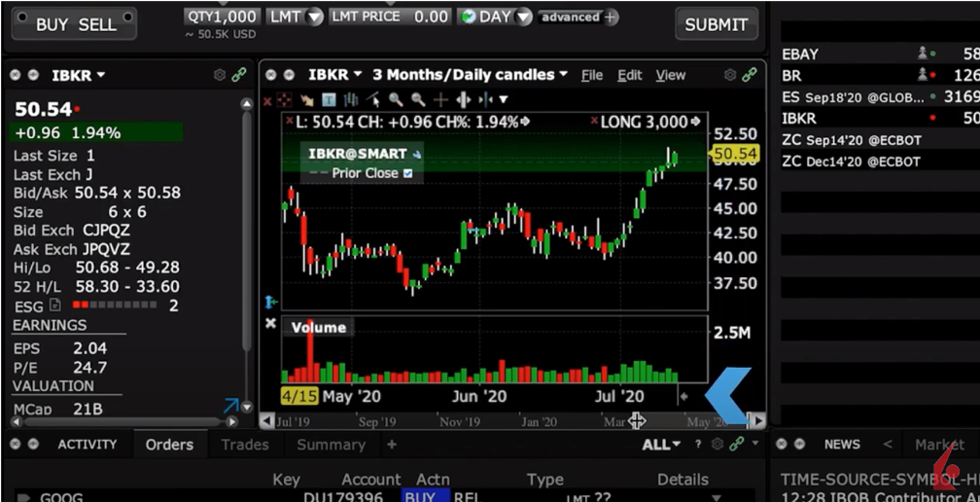Open chart panel settings gear icon

730,75
